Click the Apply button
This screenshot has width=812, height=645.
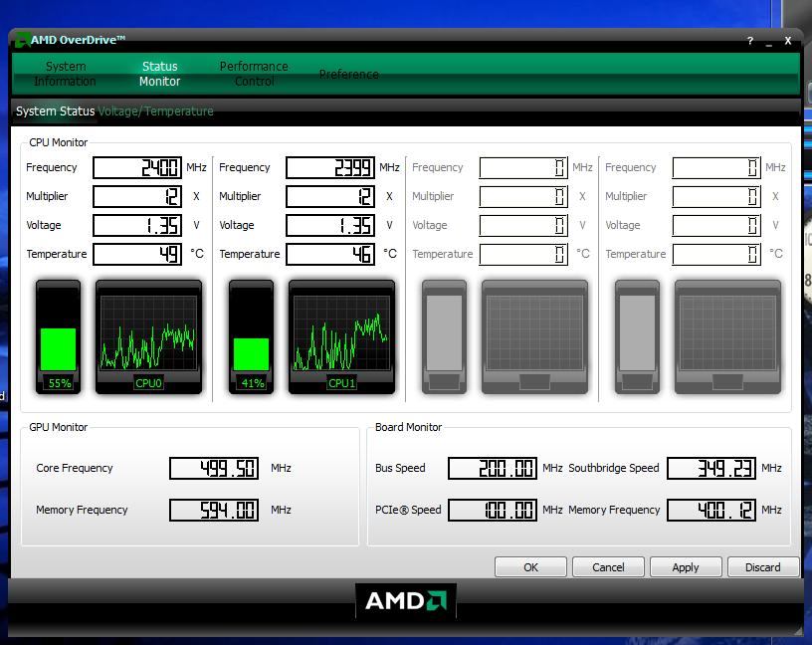(x=686, y=567)
